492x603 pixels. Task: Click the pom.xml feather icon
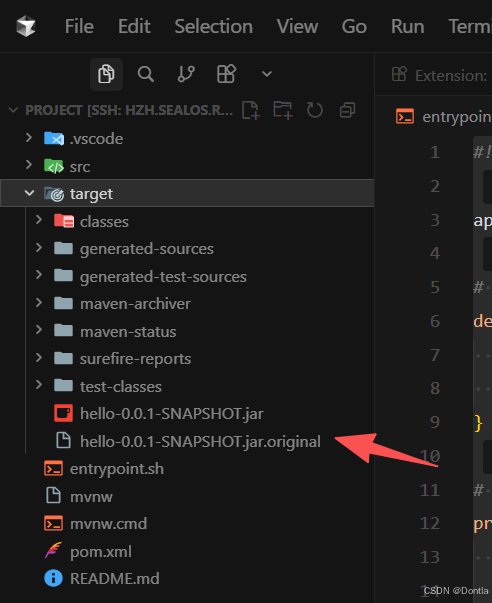click(x=53, y=550)
